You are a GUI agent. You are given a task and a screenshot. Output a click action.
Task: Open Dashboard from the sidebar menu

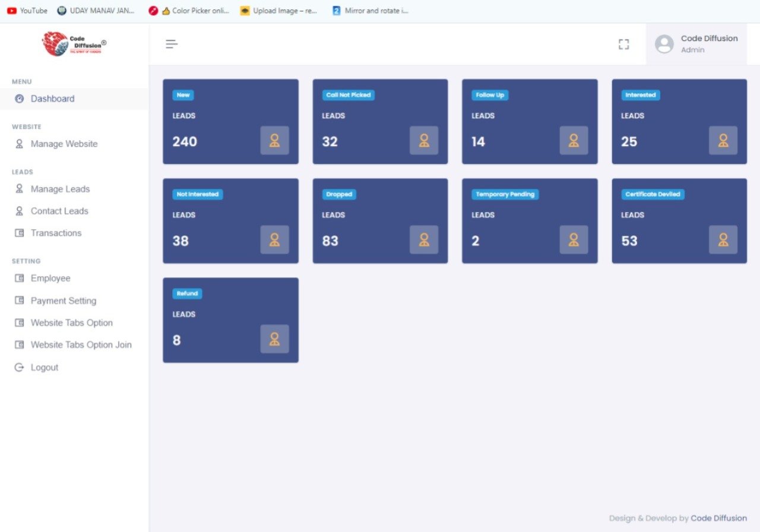click(x=52, y=99)
